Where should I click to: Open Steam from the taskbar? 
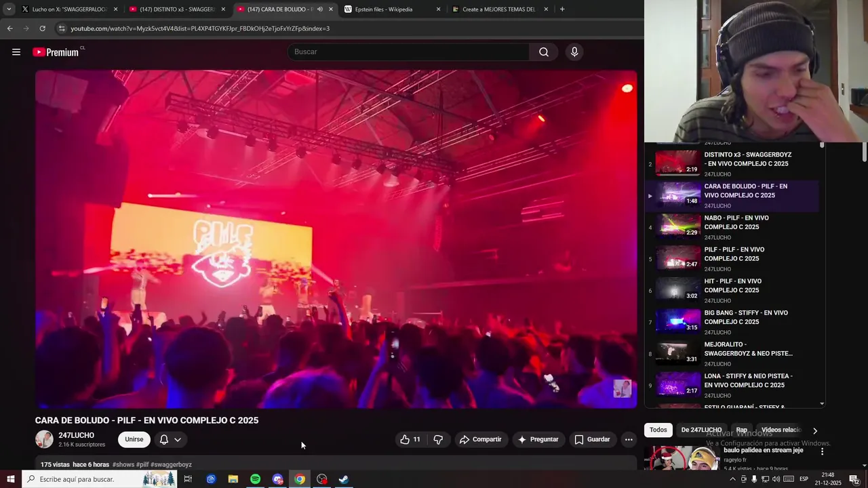pyautogui.click(x=344, y=479)
